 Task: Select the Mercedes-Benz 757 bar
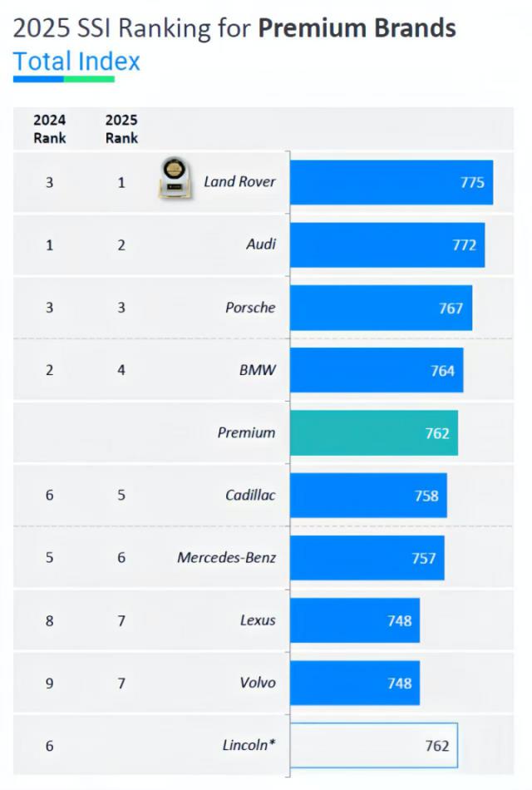pos(367,558)
